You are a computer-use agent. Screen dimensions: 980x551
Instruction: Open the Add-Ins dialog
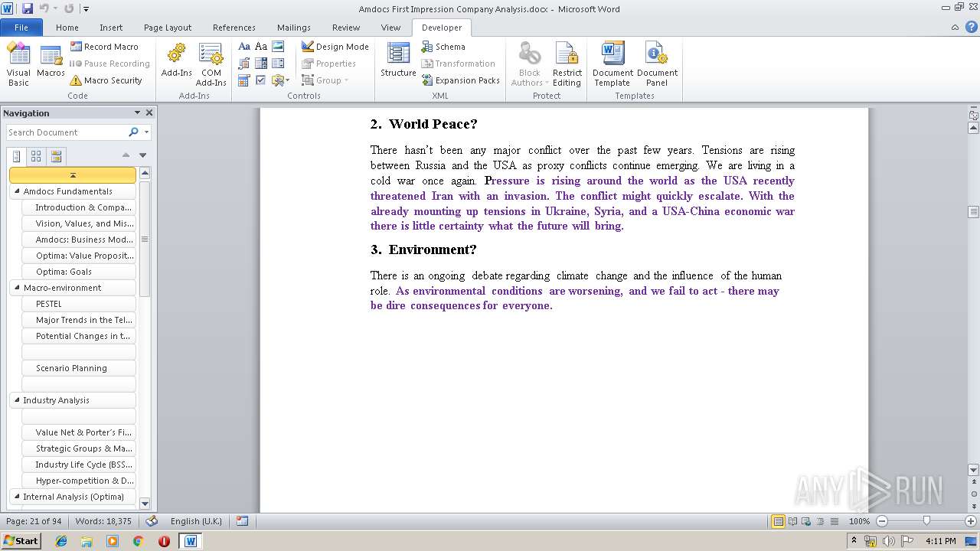[x=177, y=61]
